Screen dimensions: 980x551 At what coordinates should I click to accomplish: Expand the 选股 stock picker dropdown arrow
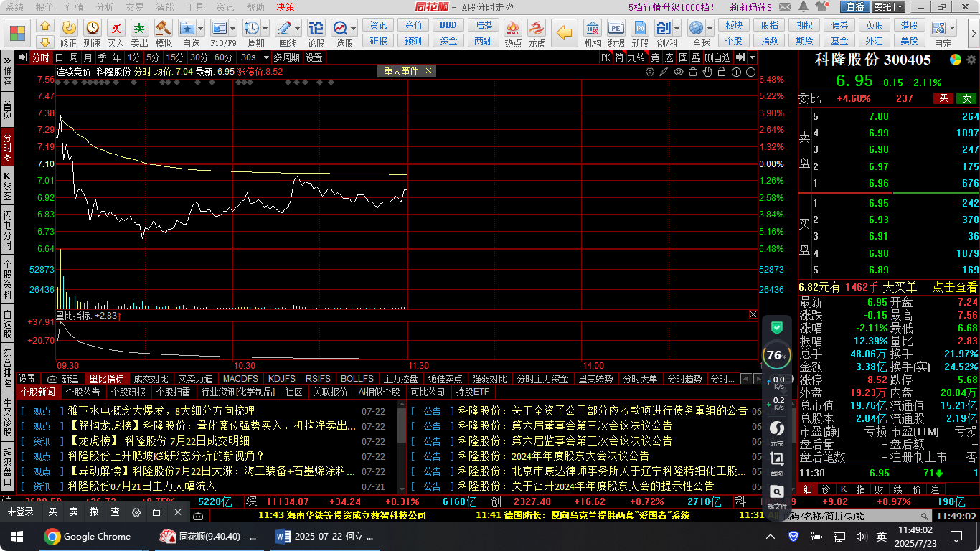click(354, 28)
